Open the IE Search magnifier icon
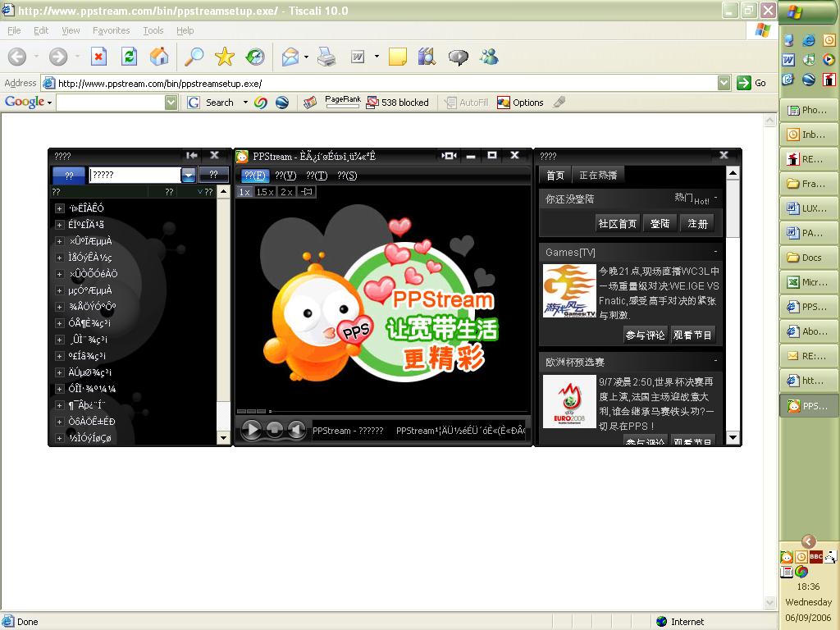 pyautogui.click(x=194, y=57)
